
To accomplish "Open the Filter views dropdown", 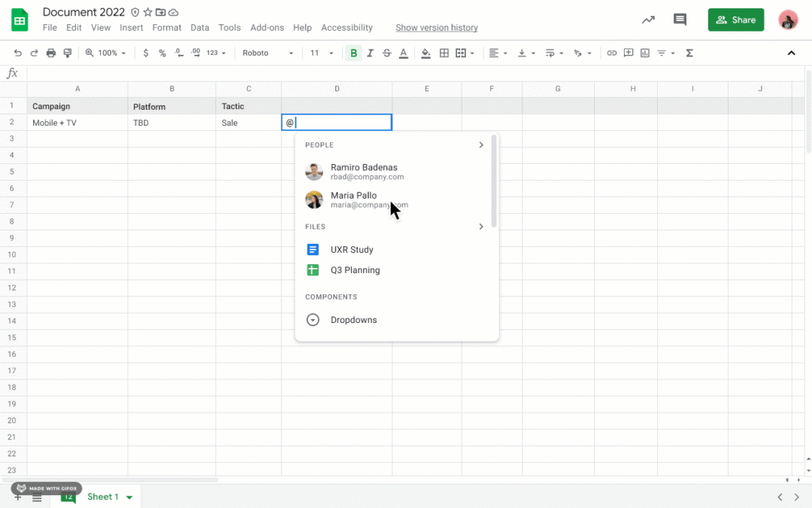I will click(x=665, y=53).
